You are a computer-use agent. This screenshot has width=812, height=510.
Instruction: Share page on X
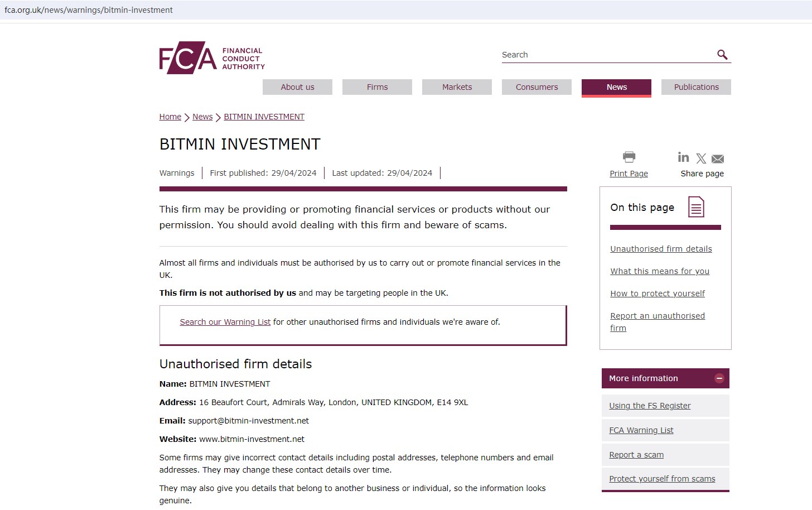[701, 159]
